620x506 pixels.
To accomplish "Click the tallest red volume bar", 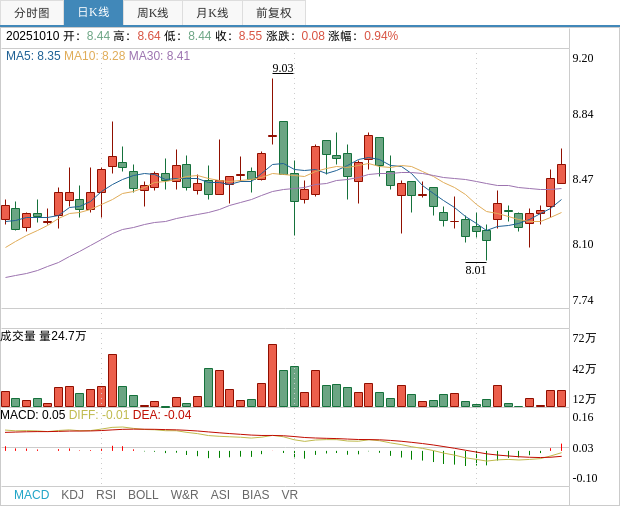I will (x=272, y=376).
